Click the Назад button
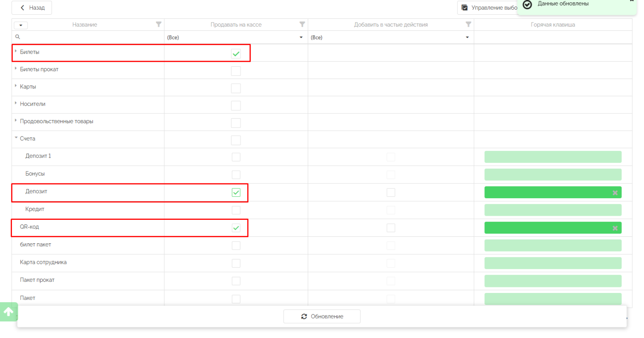Image resolution: width=644 pixels, height=338 pixels. tap(32, 8)
